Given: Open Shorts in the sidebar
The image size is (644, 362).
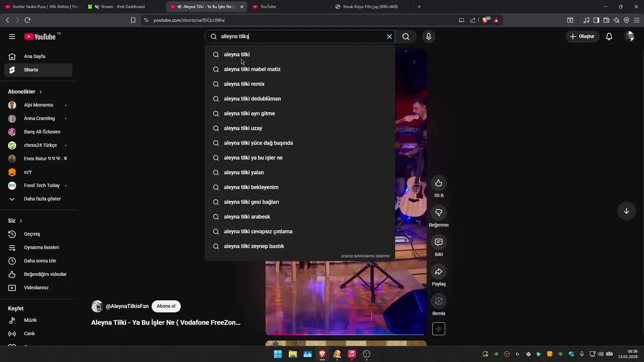Looking at the screenshot, I should point(38,70).
